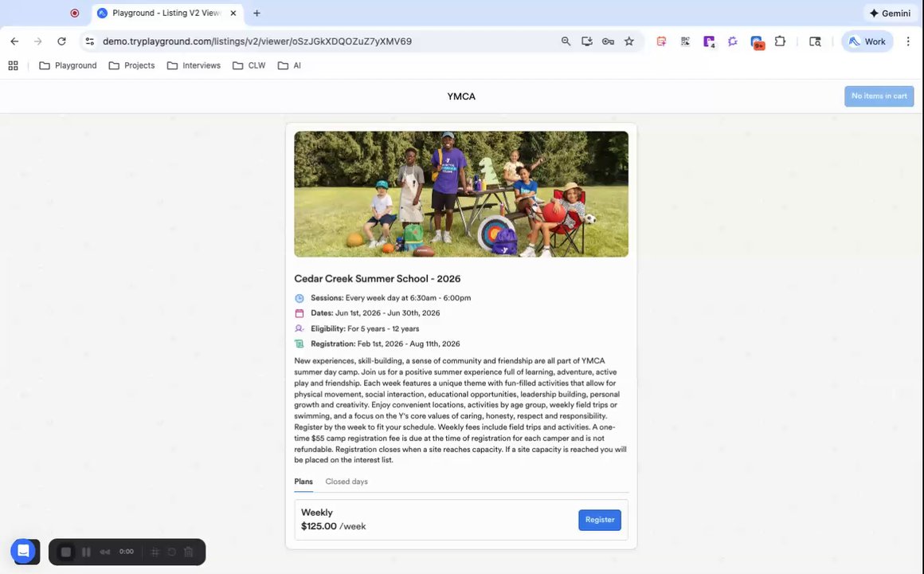
Task: Click the green icon beside Registration
Action: point(300,344)
